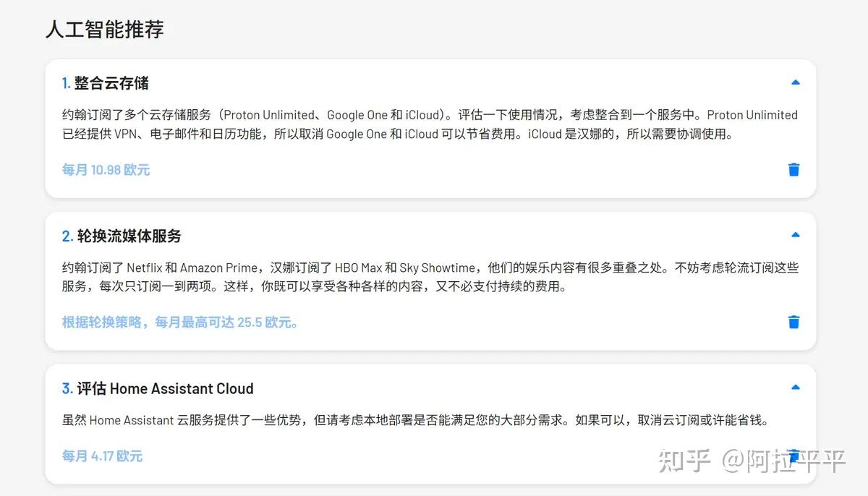Image resolution: width=868 pixels, height=496 pixels.
Task: Delete the 轮换流媒体服务 recommendation
Action: pyautogui.click(x=793, y=322)
